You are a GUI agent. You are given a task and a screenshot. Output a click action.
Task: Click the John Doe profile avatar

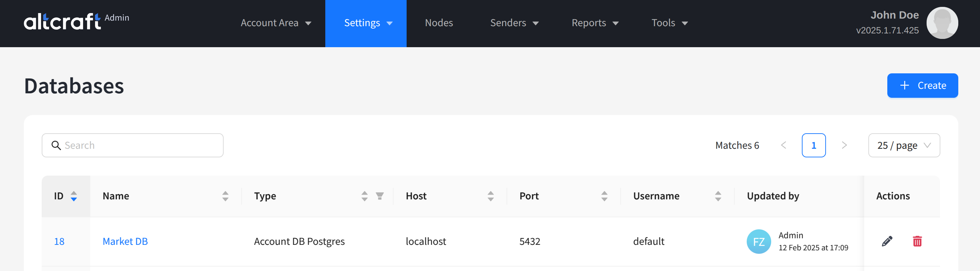click(x=942, y=23)
